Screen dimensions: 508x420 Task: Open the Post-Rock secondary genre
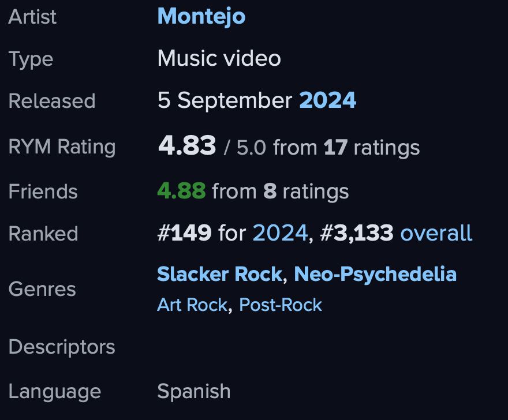pos(281,305)
